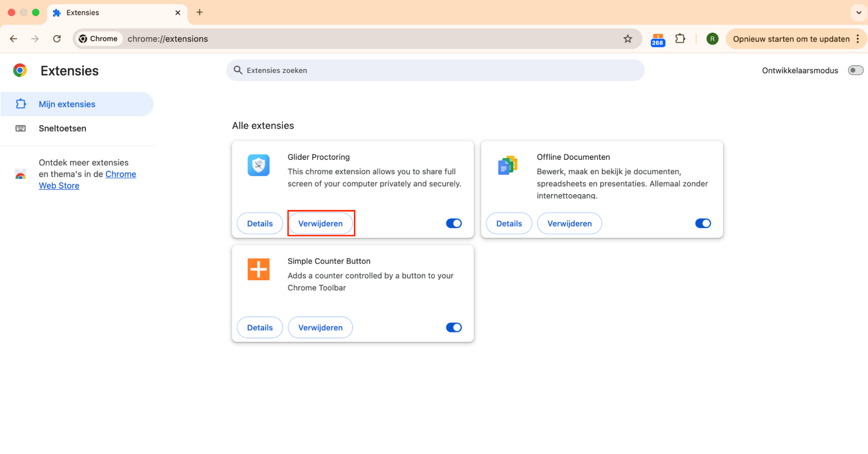
Task: Click the orange 268 toolbar icon
Action: [657, 39]
